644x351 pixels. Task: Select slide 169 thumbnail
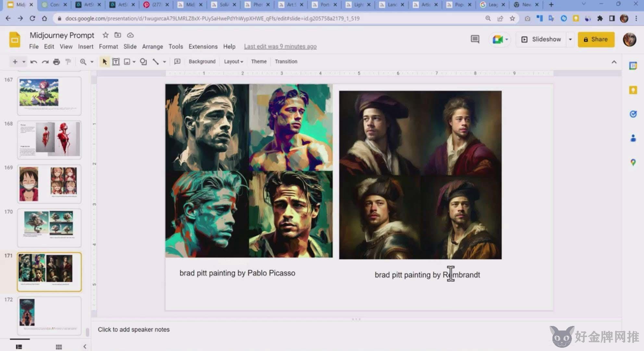click(x=49, y=184)
